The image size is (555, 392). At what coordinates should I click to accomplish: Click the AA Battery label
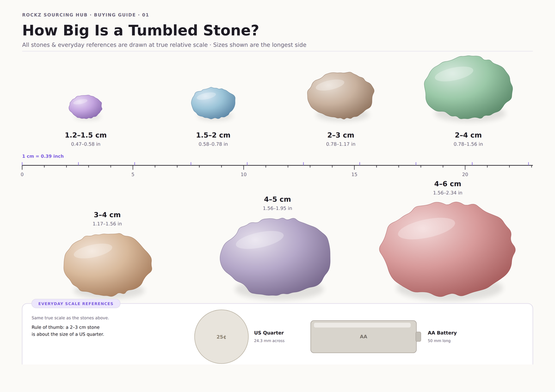pos(442,333)
